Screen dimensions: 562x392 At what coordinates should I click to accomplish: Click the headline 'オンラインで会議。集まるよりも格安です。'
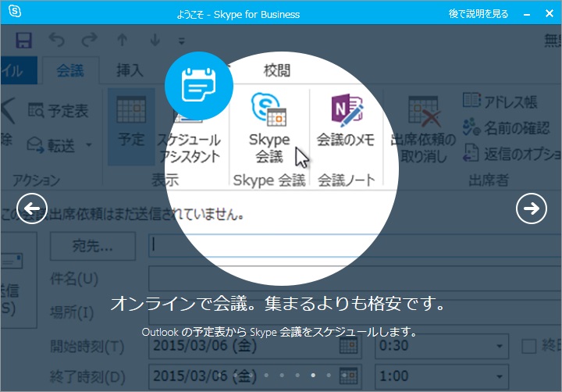coord(278,304)
